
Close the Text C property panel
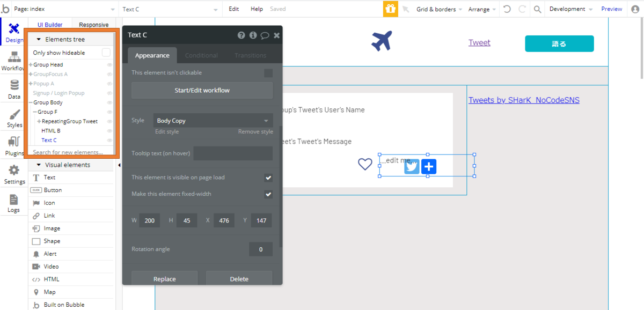pos(276,35)
